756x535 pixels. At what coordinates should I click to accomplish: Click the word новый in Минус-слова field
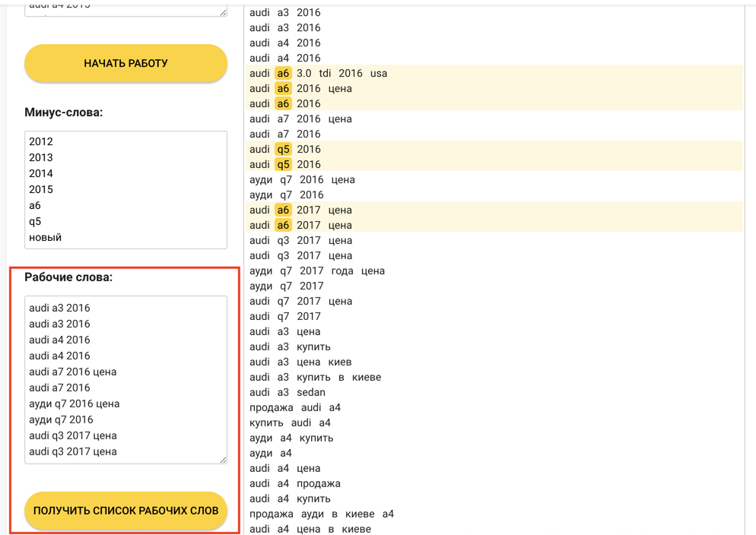pyautogui.click(x=45, y=237)
